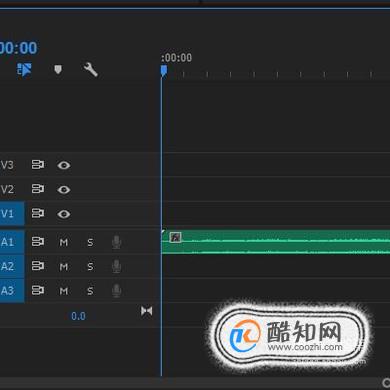Click the blue playhead handle on ruler
Viewport: 390px width, 390px height.
click(164, 71)
